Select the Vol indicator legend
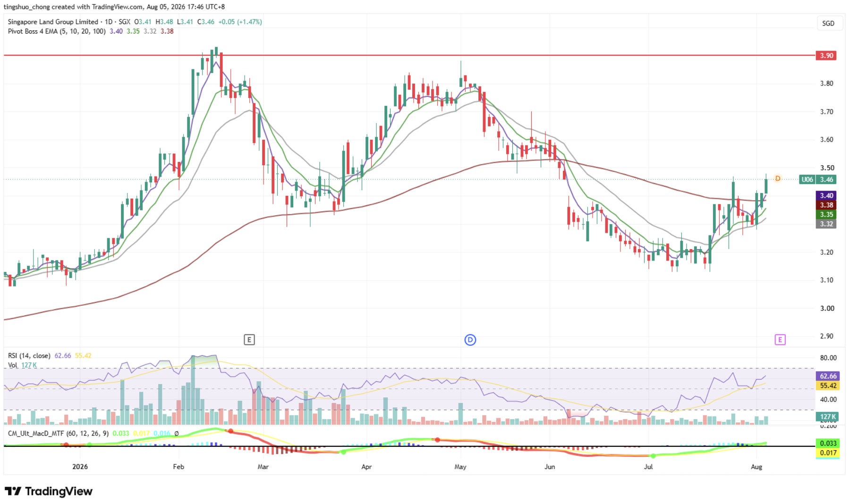The image size is (850, 504). click(13, 365)
